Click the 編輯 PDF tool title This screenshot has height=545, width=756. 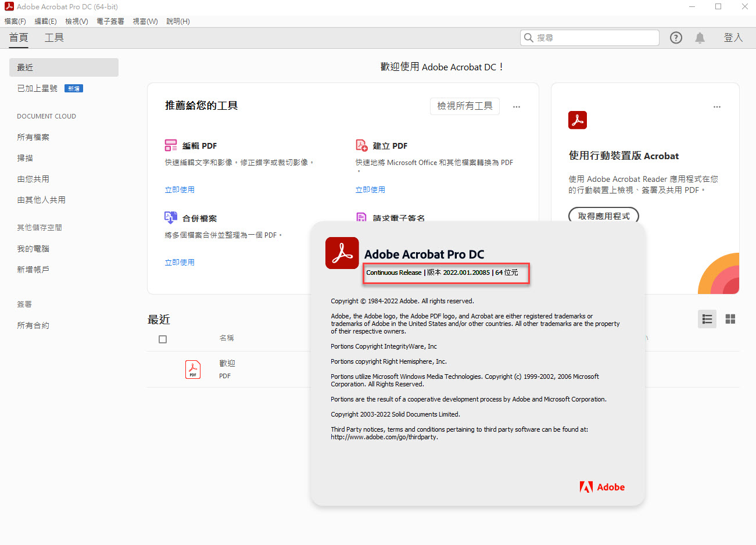coord(199,146)
